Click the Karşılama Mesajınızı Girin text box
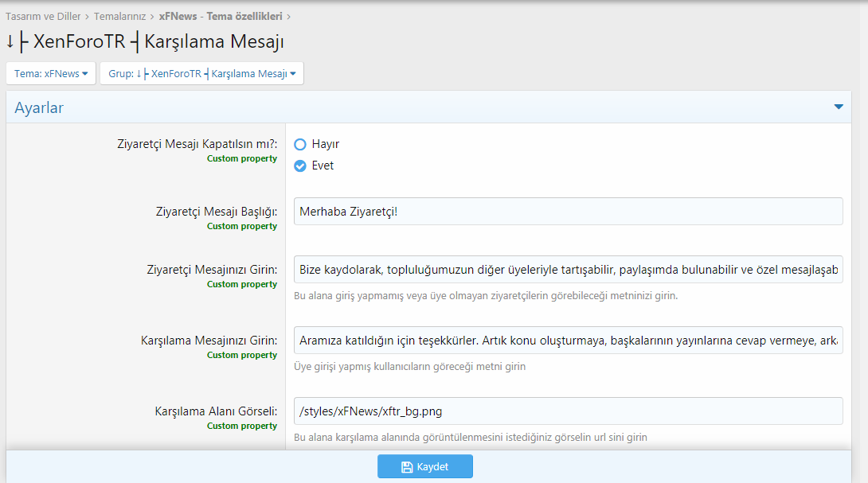Image resolution: width=868 pixels, height=483 pixels. (568, 341)
